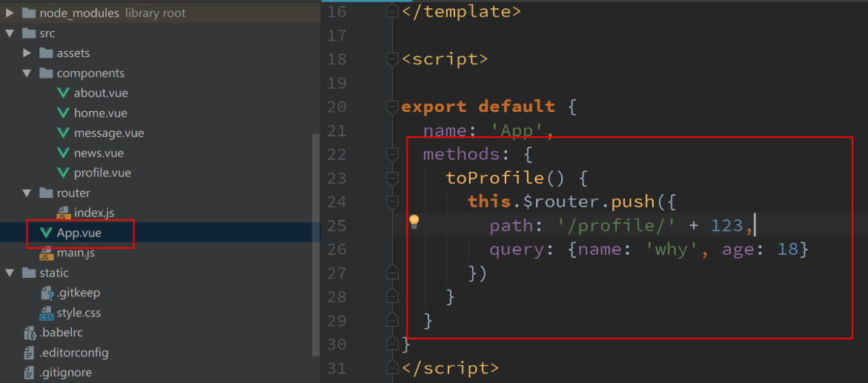Fold toProfile function on line 23

click(392, 178)
